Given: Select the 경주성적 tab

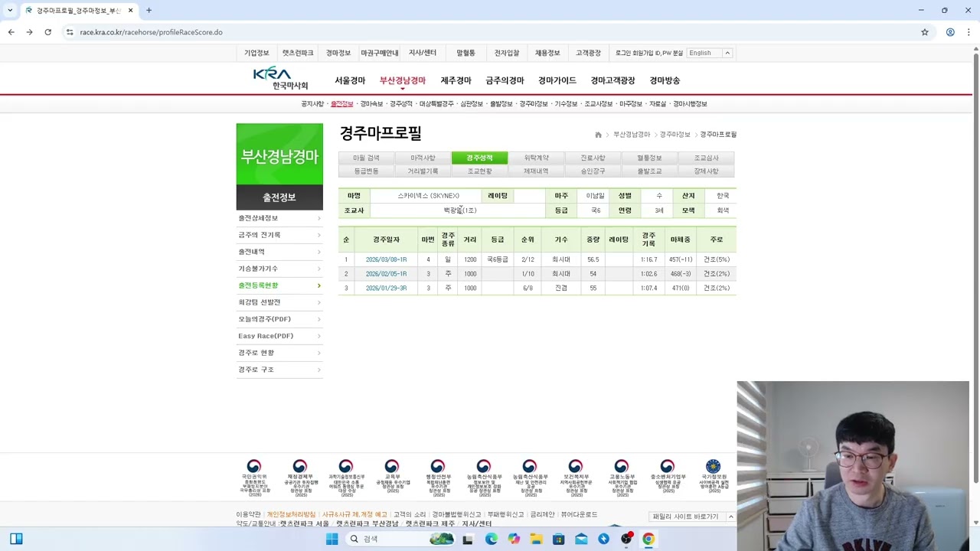Looking at the screenshot, I should tap(479, 158).
